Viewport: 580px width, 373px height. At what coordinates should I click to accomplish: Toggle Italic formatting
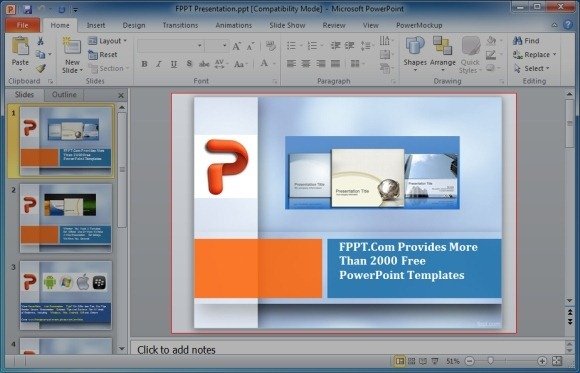tap(159, 64)
